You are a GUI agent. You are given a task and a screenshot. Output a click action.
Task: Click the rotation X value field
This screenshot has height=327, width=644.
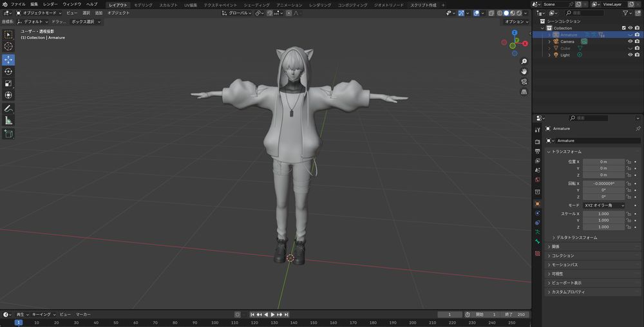[603, 183]
